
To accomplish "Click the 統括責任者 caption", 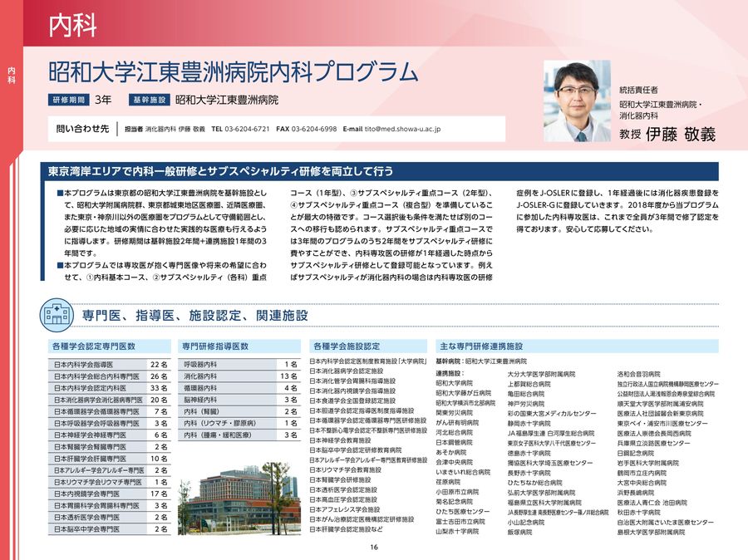I will point(639,90).
